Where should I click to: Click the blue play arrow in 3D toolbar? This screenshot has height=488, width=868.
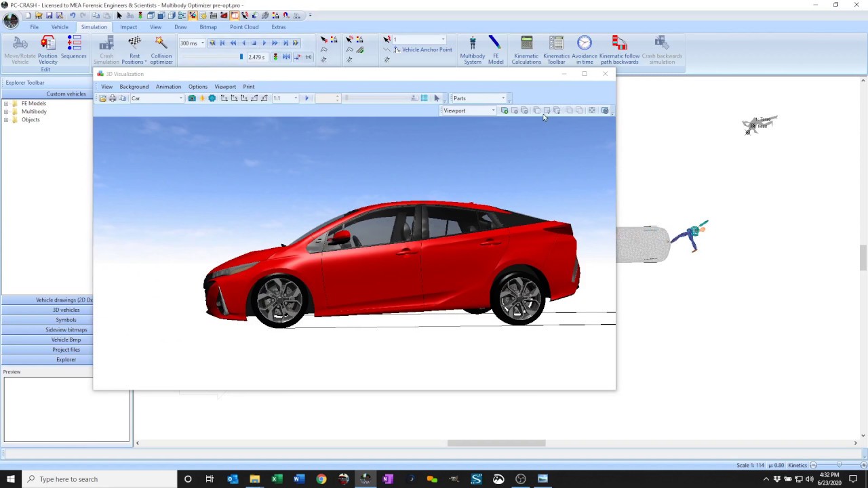tap(307, 98)
